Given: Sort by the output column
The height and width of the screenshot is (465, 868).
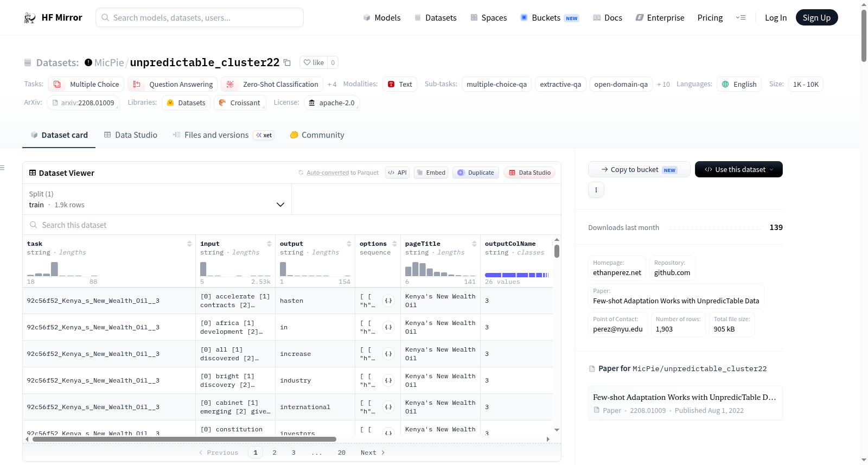Looking at the screenshot, I should 349,244.
